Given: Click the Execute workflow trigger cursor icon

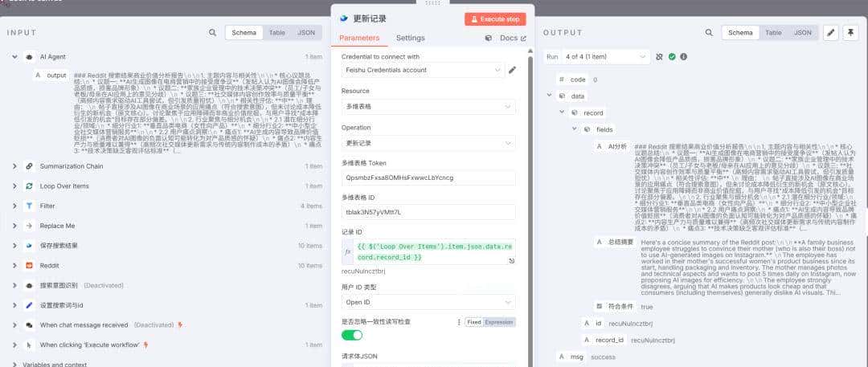Looking at the screenshot, I should tap(30, 345).
